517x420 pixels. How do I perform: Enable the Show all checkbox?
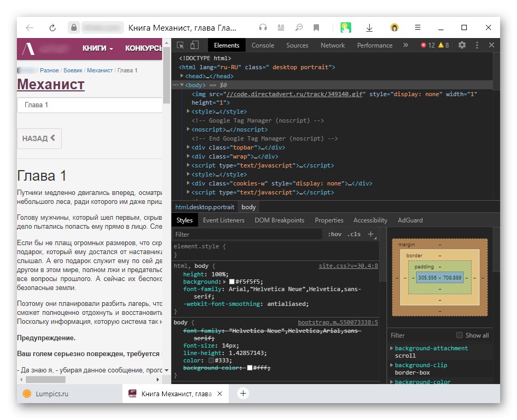459,335
